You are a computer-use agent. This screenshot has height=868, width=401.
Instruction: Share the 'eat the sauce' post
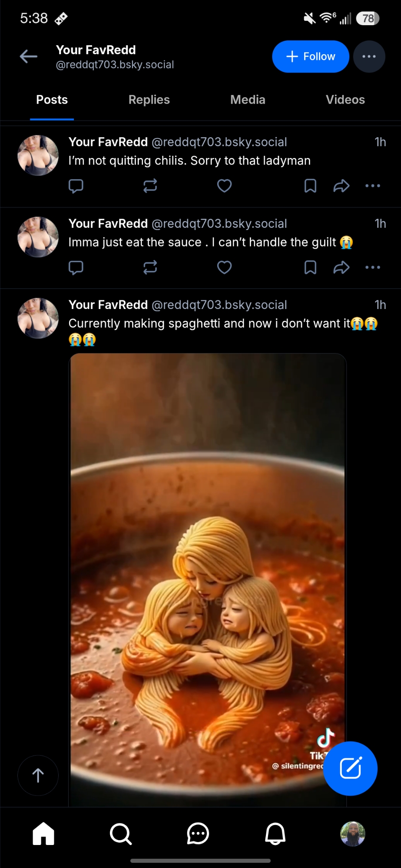click(341, 267)
